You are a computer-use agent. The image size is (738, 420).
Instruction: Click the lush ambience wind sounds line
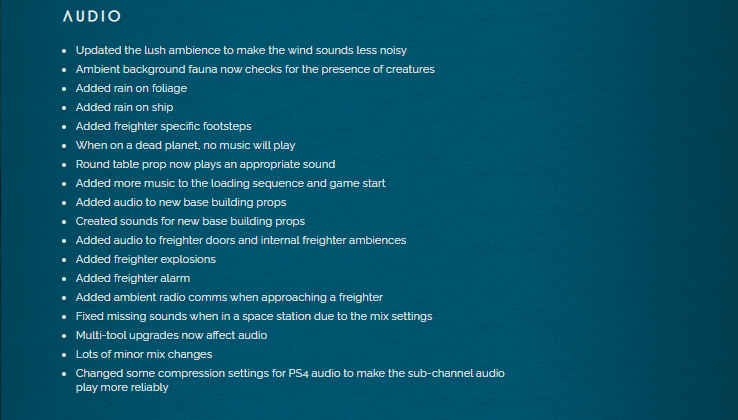click(241, 50)
